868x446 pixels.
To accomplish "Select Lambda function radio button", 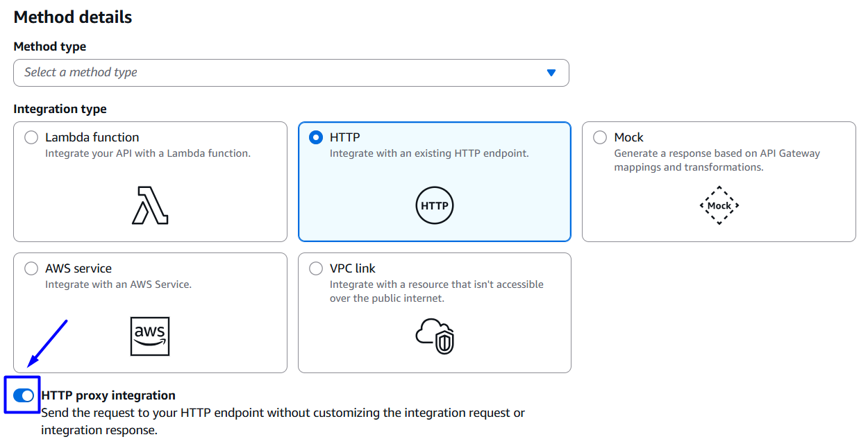I will (x=31, y=137).
